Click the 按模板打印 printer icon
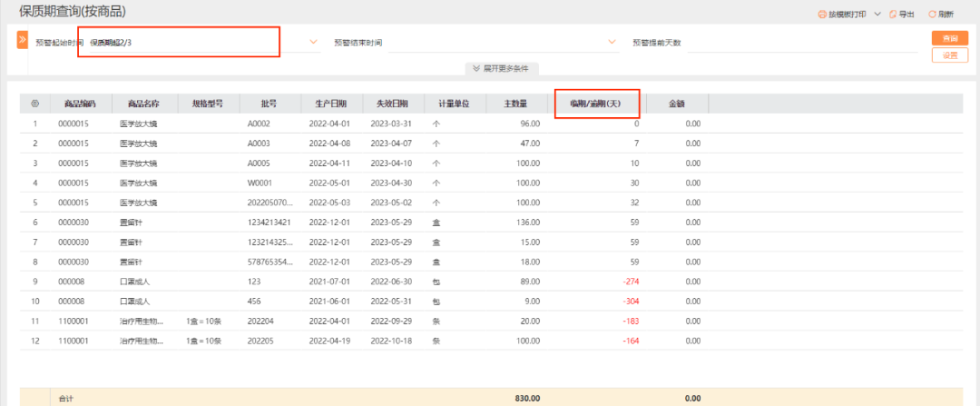 coord(822,14)
